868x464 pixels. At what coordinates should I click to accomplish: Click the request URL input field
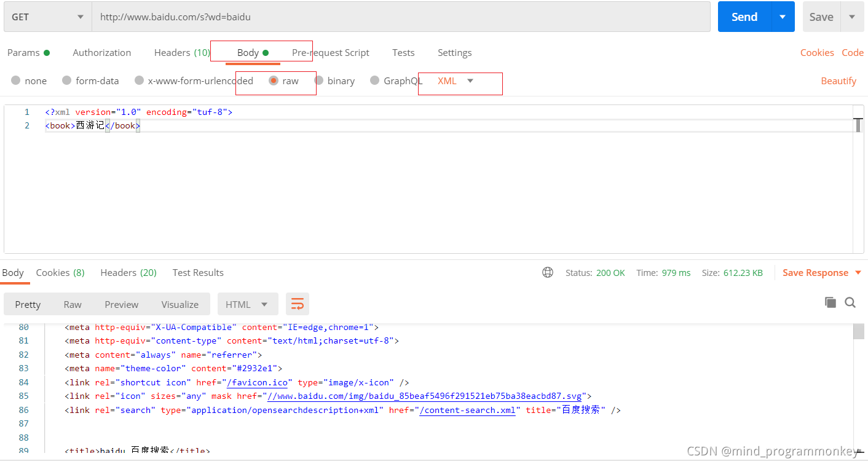pyautogui.click(x=401, y=17)
